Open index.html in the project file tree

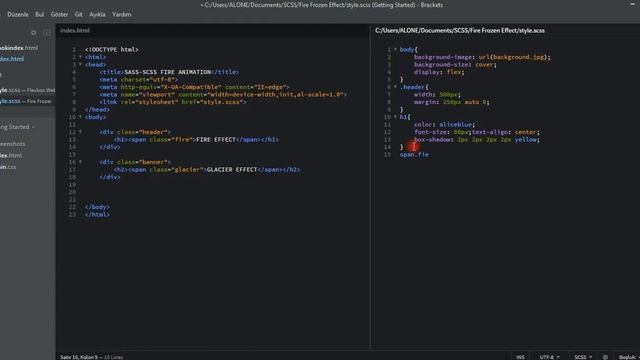tap(11, 156)
